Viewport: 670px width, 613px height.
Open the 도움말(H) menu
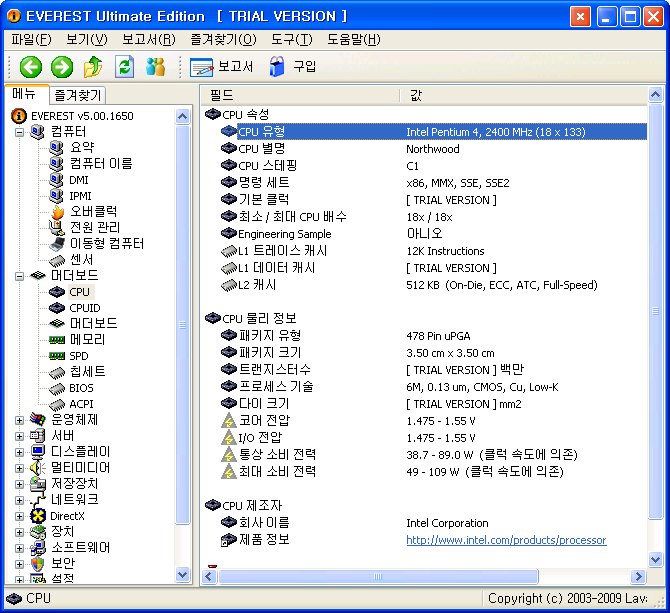(x=354, y=40)
